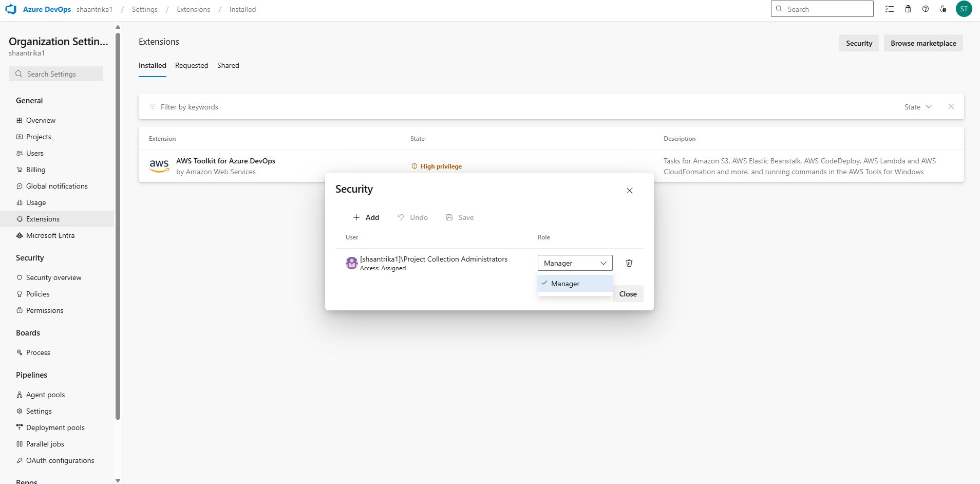This screenshot has height=484, width=980.
Task: Delete the Project Collection Administrators role assignment
Action: tap(629, 263)
